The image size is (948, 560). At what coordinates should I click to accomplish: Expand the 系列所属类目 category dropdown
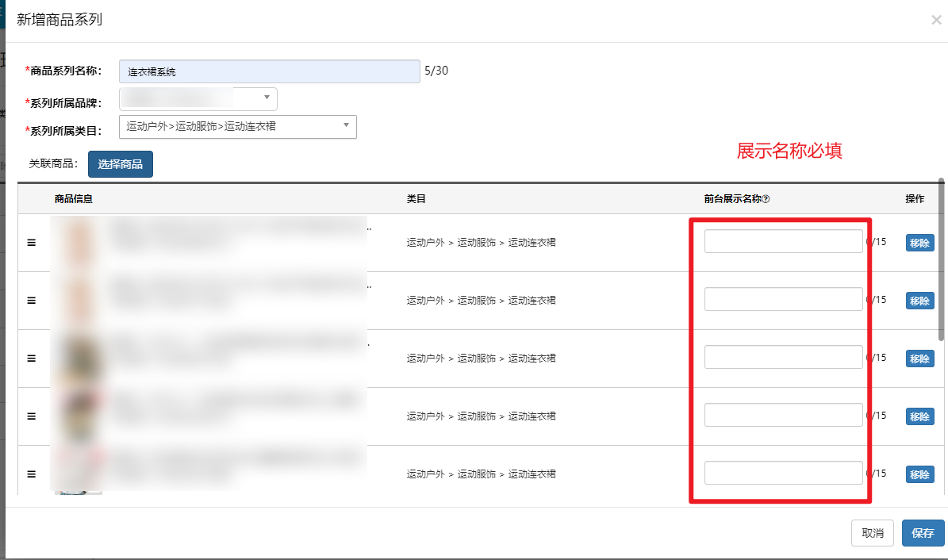coord(237,127)
